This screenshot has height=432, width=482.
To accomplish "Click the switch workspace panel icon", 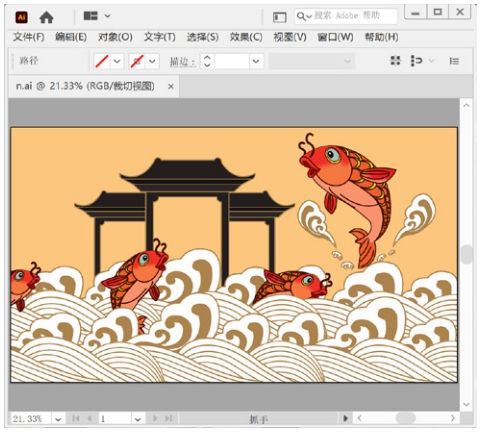I will [x=280, y=17].
